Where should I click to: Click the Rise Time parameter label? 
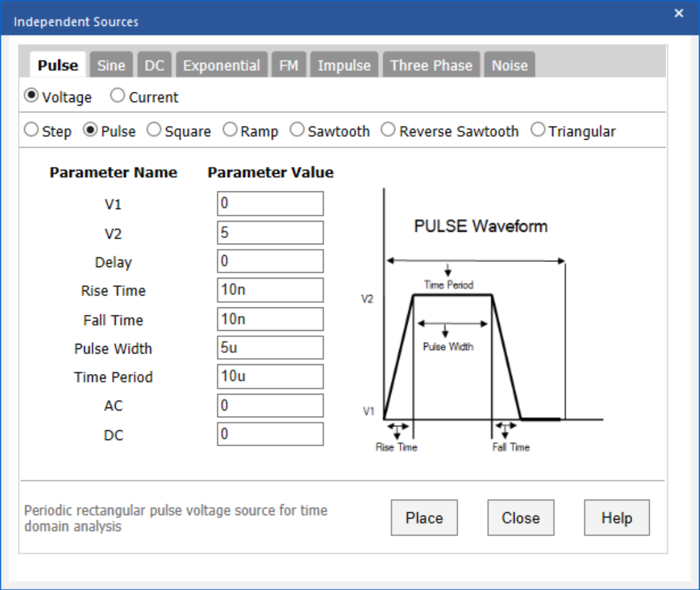click(113, 291)
